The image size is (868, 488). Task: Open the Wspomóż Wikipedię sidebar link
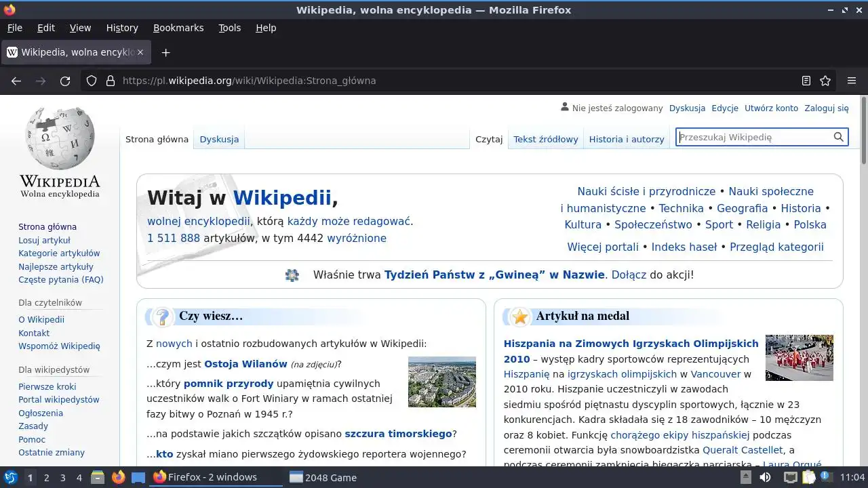tap(59, 346)
